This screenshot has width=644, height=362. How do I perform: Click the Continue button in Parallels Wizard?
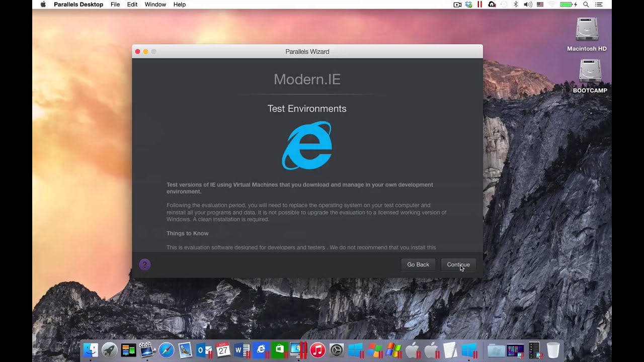[458, 264]
